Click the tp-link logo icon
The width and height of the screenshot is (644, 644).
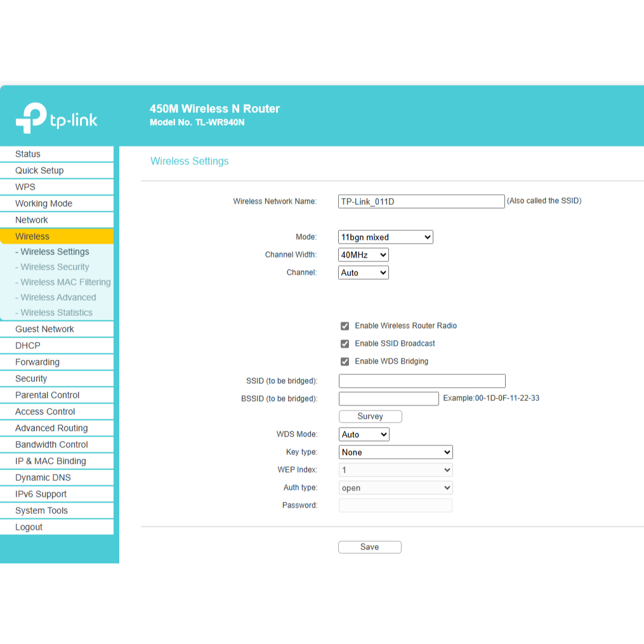[32, 118]
